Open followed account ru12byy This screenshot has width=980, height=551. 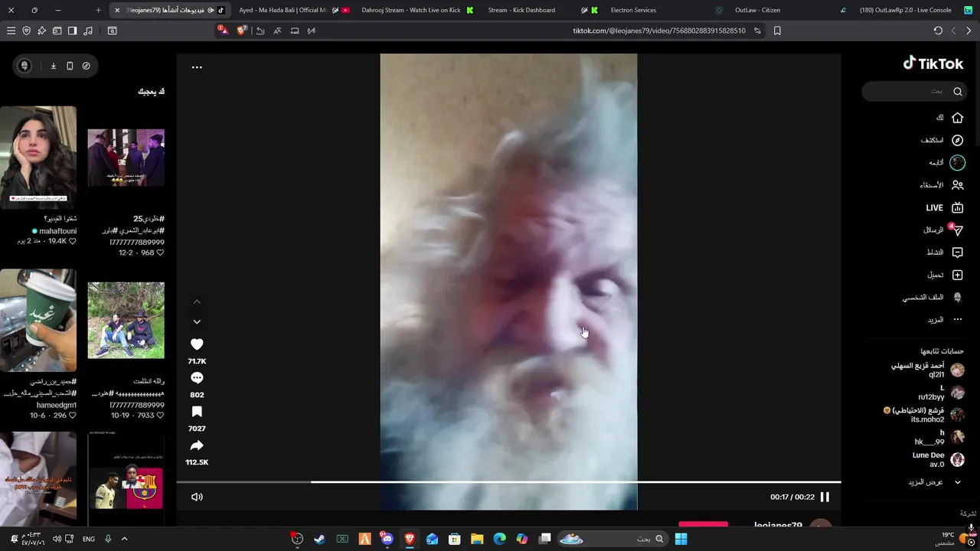pos(941,393)
